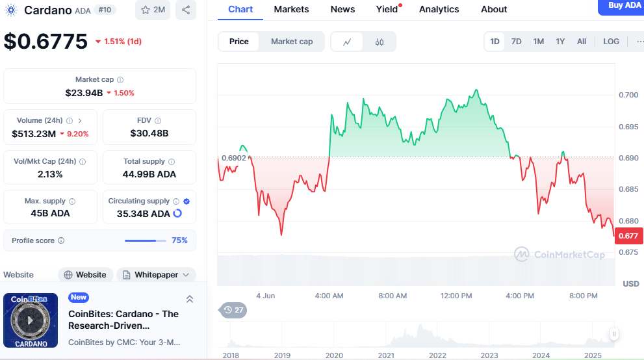Image resolution: width=644 pixels, height=360 pixels.
Task: Show Profile score info icon
Action: click(x=61, y=240)
